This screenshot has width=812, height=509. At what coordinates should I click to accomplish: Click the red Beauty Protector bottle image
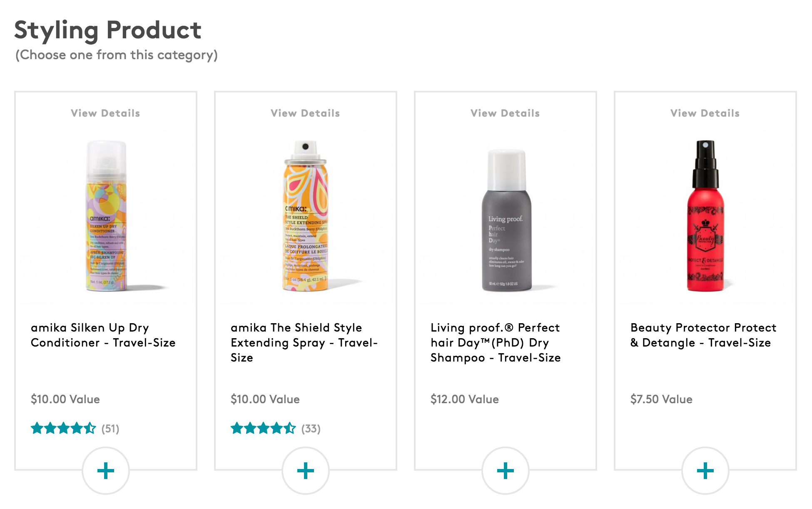tap(705, 216)
